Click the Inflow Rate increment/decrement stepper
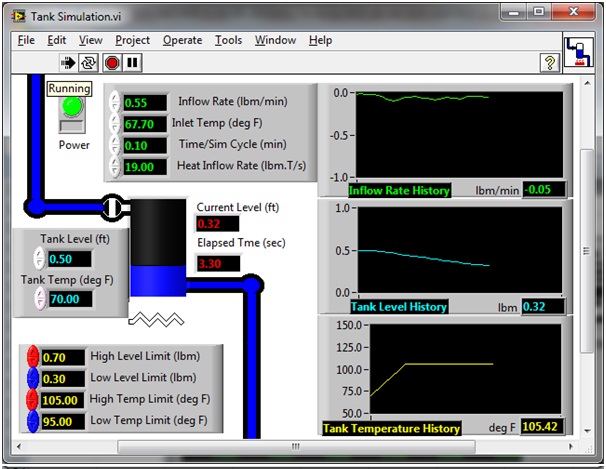The height and width of the screenshot is (469, 606). (x=114, y=102)
